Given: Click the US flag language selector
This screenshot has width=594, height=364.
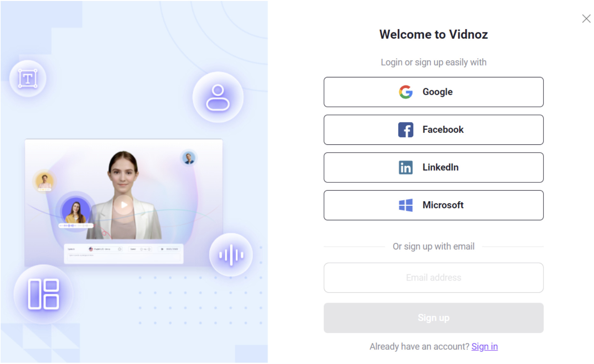Looking at the screenshot, I should click(x=91, y=249).
